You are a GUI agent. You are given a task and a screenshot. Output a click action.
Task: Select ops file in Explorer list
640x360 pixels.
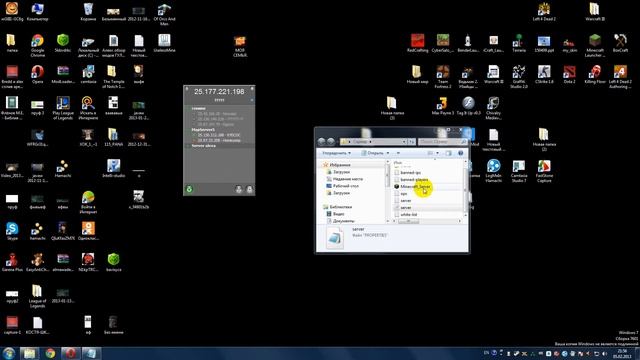tap(400, 193)
